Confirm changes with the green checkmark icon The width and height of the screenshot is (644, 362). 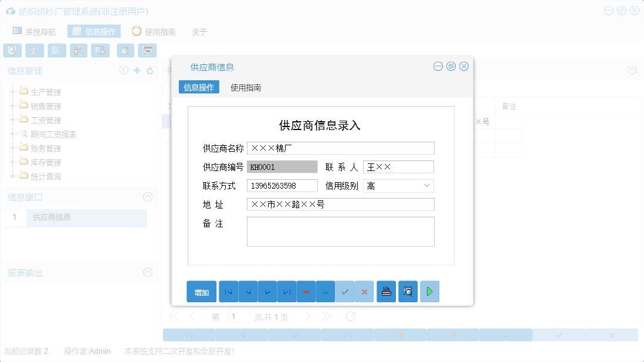[345, 291]
